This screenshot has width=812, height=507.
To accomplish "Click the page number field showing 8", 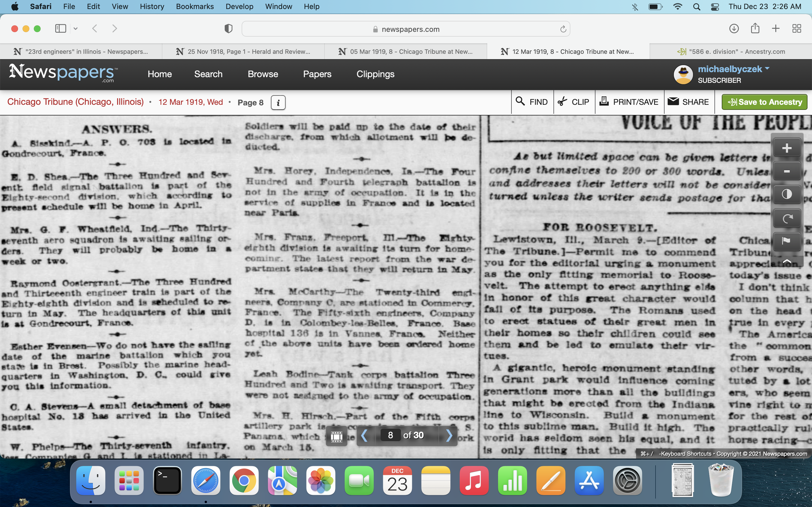I will pyautogui.click(x=390, y=435).
